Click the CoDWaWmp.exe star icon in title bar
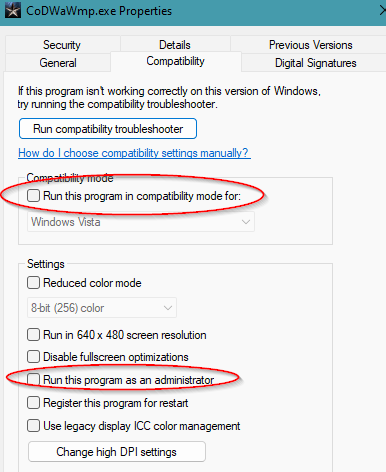The width and height of the screenshot is (386, 472). (13, 10)
